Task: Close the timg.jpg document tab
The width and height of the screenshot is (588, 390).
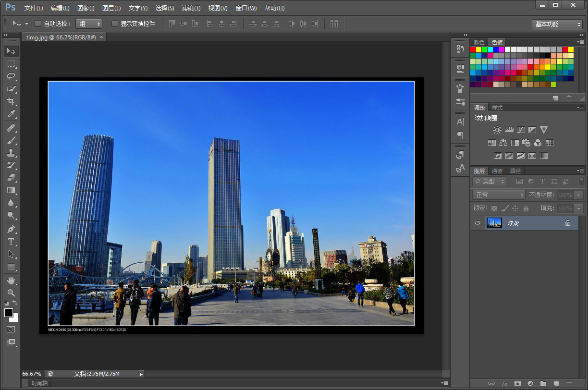Action: (x=101, y=37)
